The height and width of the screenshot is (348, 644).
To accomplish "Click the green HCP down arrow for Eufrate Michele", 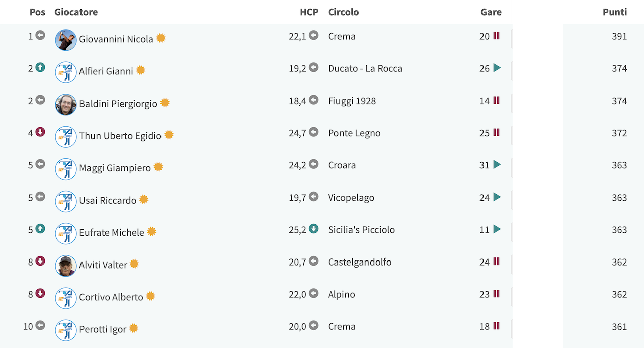I will [314, 229].
